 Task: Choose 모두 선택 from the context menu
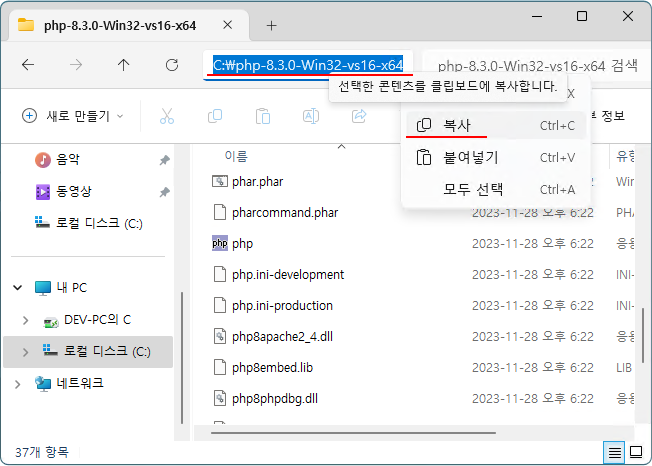pyautogui.click(x=496, y=190)
